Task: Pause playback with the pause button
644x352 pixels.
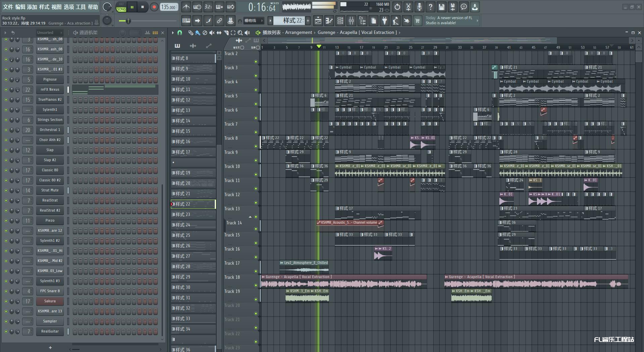Action: tap(132, 7)
